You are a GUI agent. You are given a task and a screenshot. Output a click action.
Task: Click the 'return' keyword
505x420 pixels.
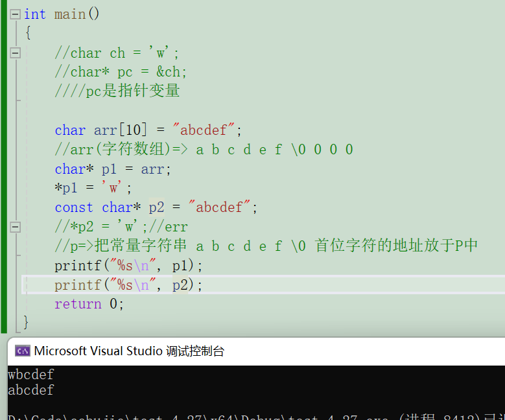[78, 304]
